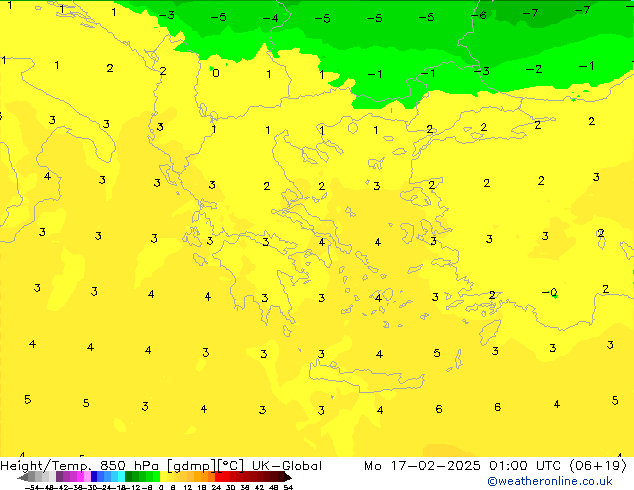The height and width of the screenshot is (490, 634).
Task: Pick the darkest green swatch in the legend
Action: pos(129,477)
